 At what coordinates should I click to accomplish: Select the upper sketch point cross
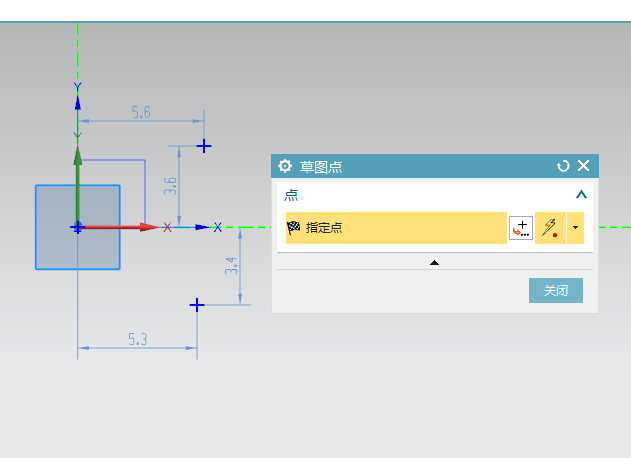204,146
